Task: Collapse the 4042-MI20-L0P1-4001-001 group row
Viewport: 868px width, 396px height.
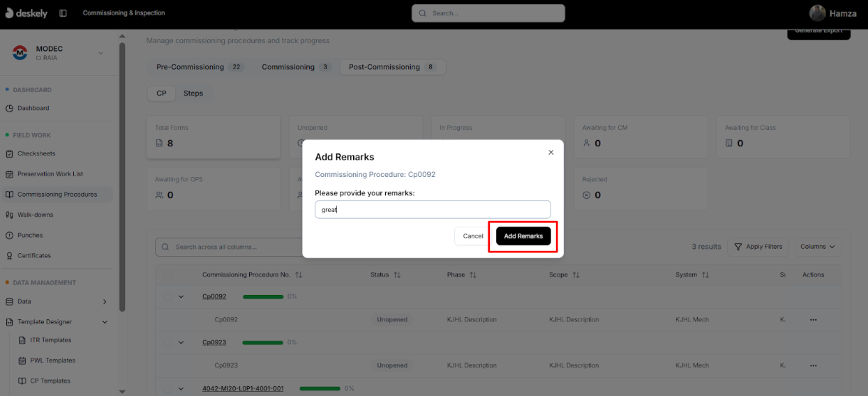Action: click(x=181, y=388)
